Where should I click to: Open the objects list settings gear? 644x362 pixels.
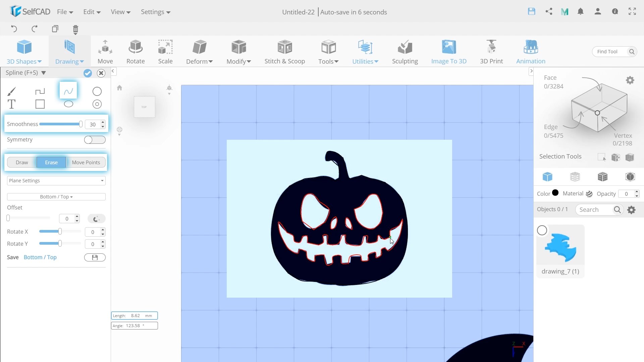click(x=631, y=210)
